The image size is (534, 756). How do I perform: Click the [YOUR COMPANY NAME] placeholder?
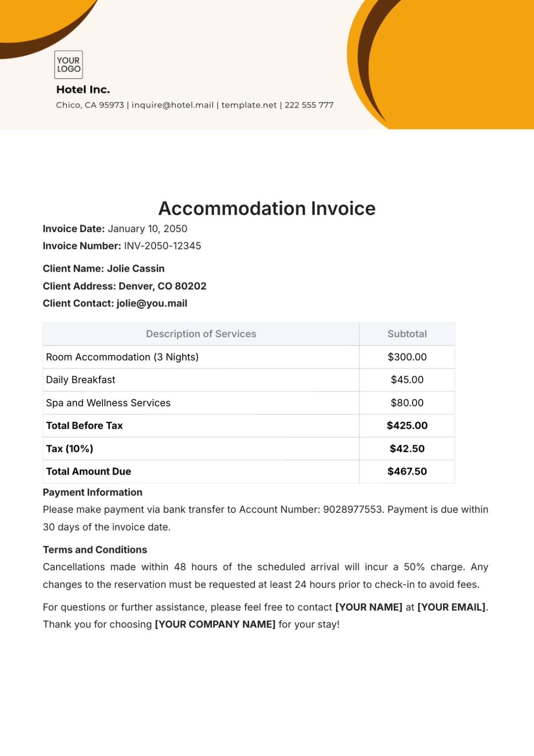pos(215,624)
